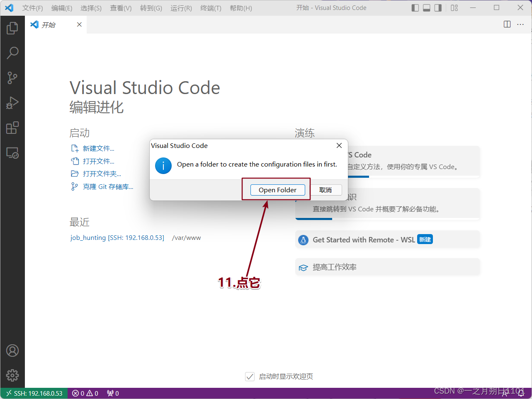Open the Manage gear icon

pos(12,375)
